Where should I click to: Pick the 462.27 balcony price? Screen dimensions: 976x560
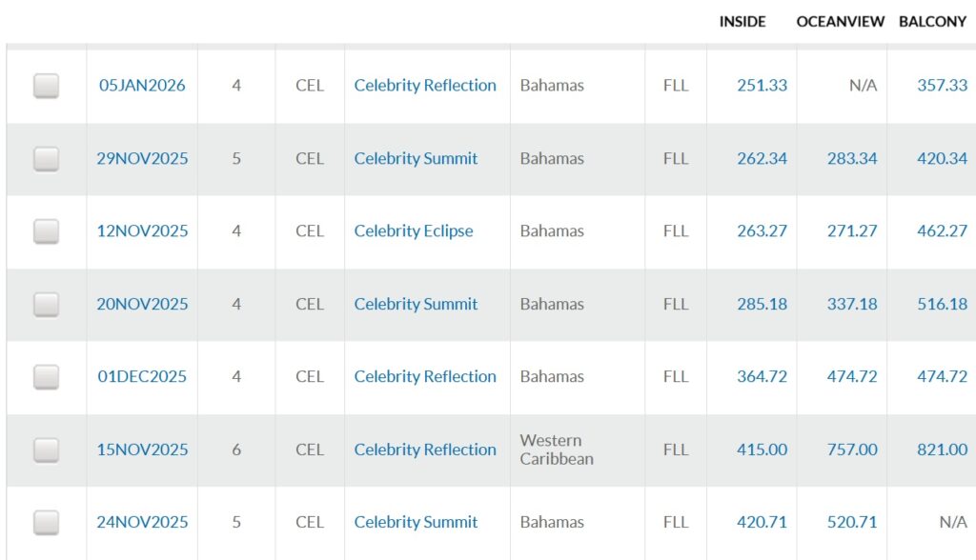(942, 231)
